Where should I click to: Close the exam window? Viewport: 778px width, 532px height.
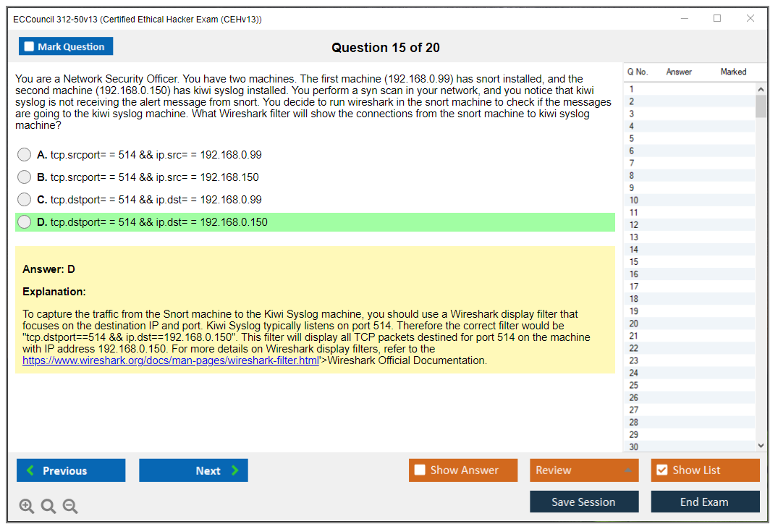[750, 18]
